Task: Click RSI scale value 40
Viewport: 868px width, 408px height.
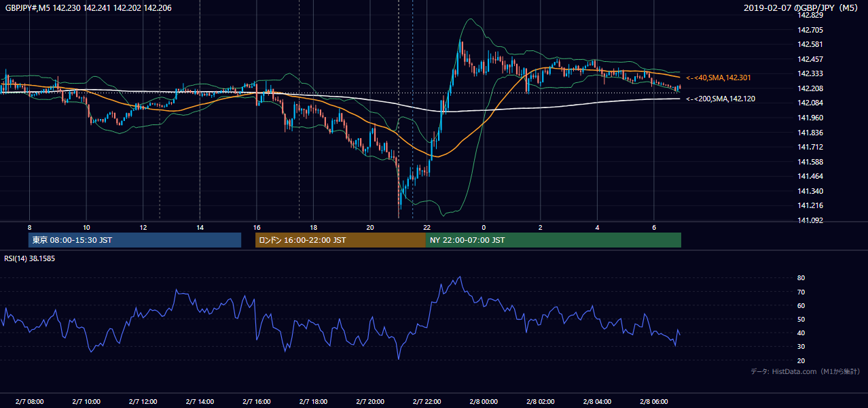Action: 801,333
